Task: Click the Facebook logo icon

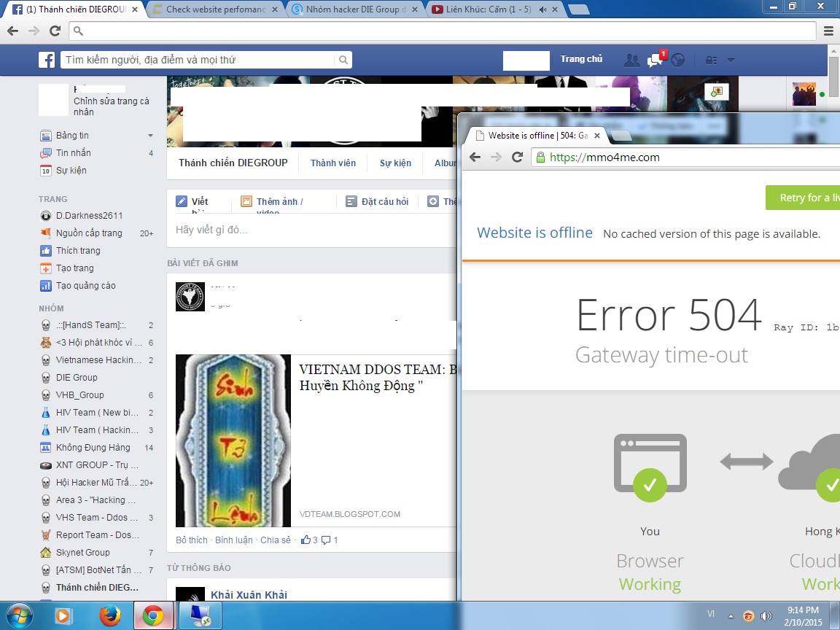Action: (47, 60)
